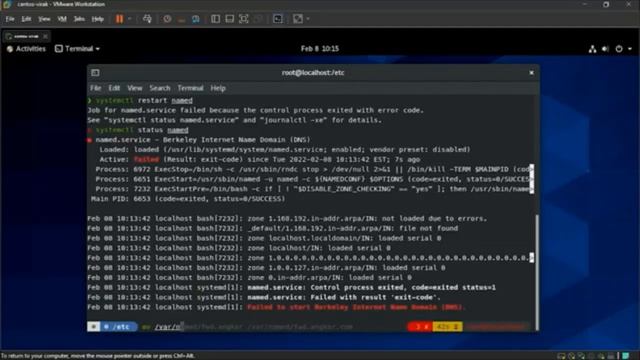Image resolution: width=640 pixels, height=360 pixels.
Task: Expand the stretch guest dropdown arrow
Action: 308,19
